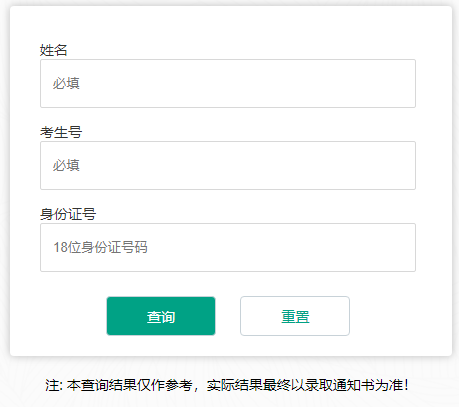Click the 考生号 field label
The height and width of the screenshot is (407, 459).
pyautogui.click(x=61, y=132)
